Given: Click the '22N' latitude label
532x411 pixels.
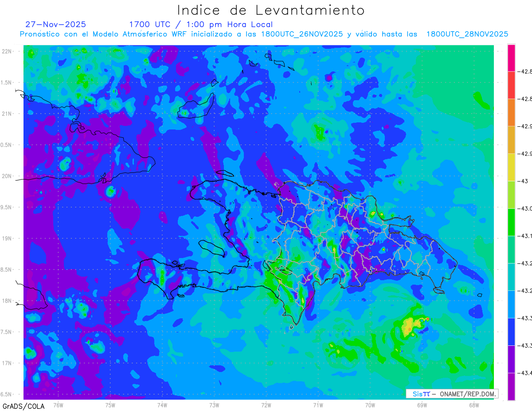Looking at the screenshot, I should click(8, 51).
